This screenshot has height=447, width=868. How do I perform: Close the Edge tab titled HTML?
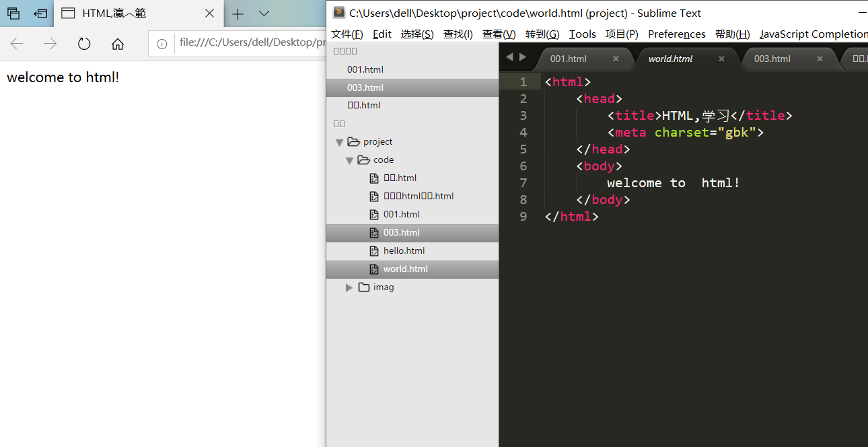pyautogui.click(x=209, y=13)
